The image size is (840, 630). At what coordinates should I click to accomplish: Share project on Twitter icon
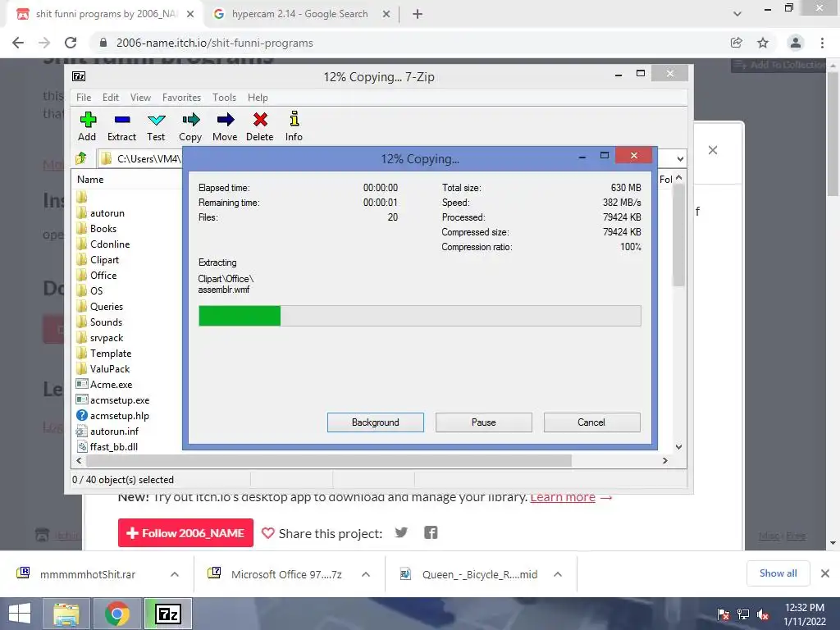click(401, 532)
